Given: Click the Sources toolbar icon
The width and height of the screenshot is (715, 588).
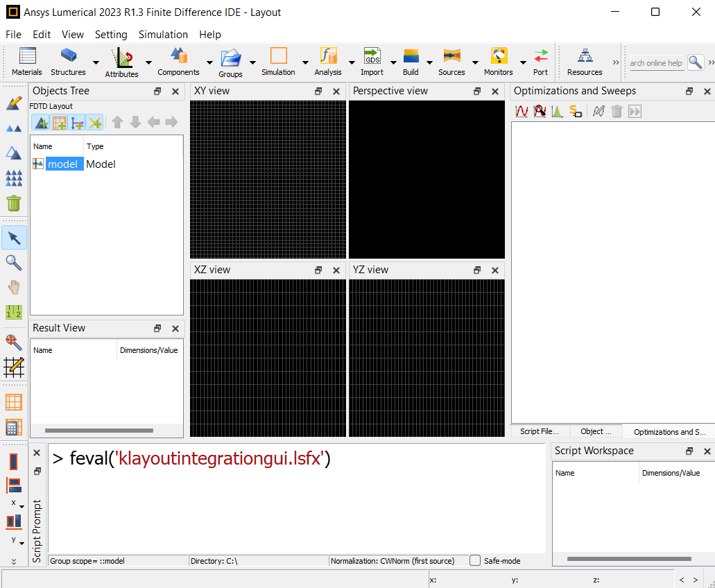Looking at the screenshot, I should pos(451,61).
